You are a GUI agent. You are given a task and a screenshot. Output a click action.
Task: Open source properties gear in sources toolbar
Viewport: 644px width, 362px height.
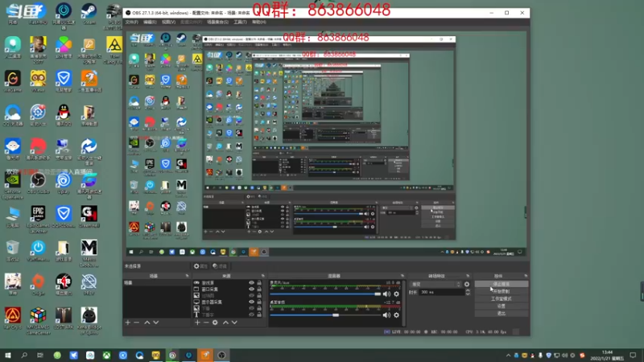click(215, 323)
